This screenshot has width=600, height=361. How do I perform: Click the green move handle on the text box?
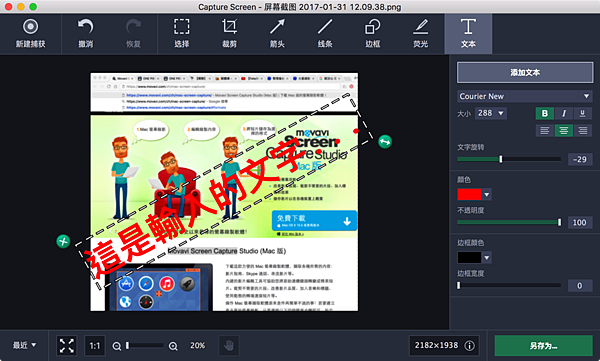point(63,242)
